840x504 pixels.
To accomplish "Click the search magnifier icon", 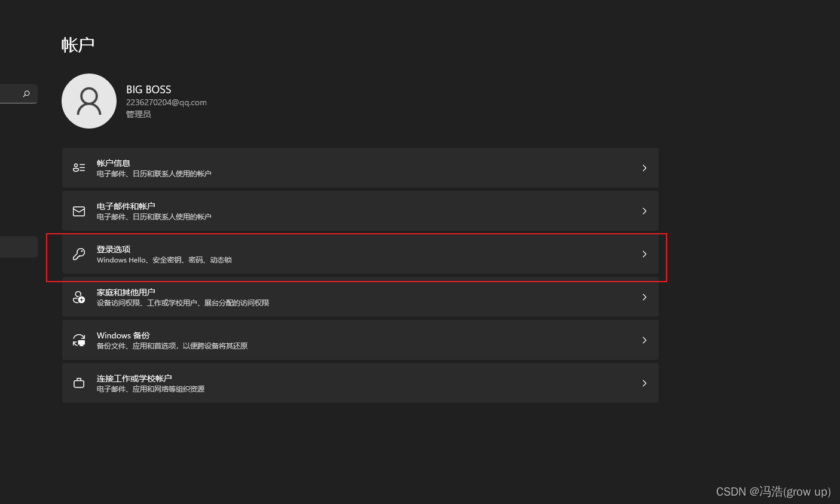I will coord(26,94).
